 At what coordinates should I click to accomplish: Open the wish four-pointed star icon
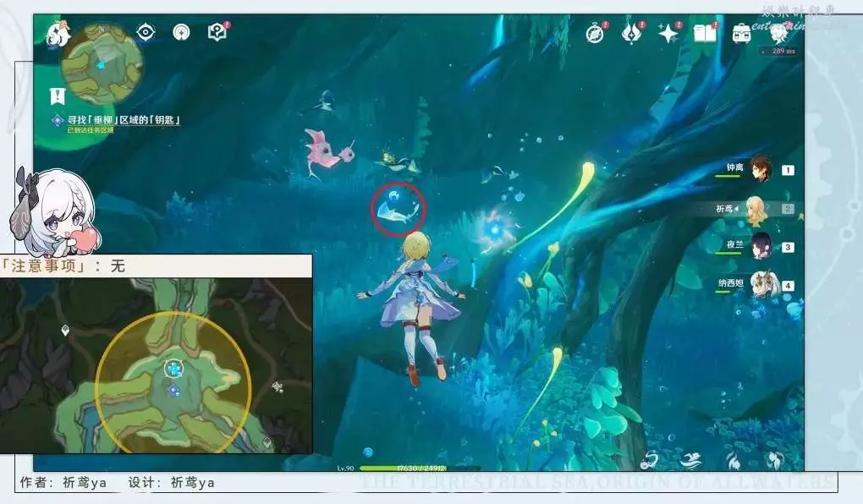click(x=668, y=33)
